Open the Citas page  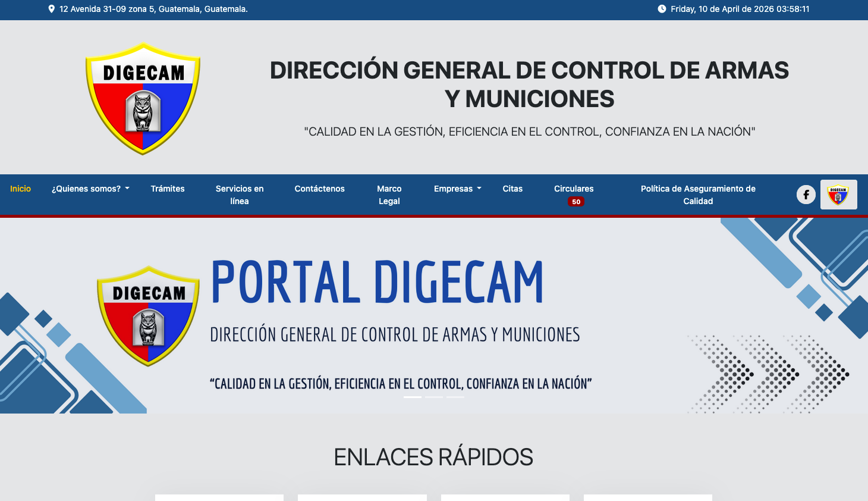(x=512, y=189)
